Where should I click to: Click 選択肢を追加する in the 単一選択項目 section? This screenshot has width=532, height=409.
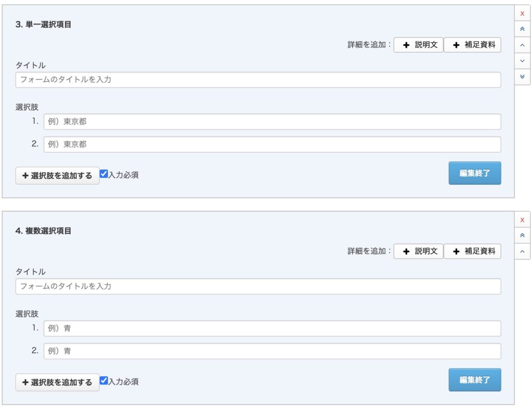point(57,176)
